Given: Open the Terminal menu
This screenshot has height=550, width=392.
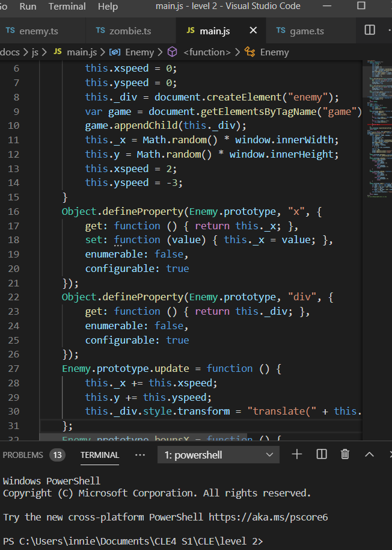Looking at the screenshot, I should click(x=67, y=6).
